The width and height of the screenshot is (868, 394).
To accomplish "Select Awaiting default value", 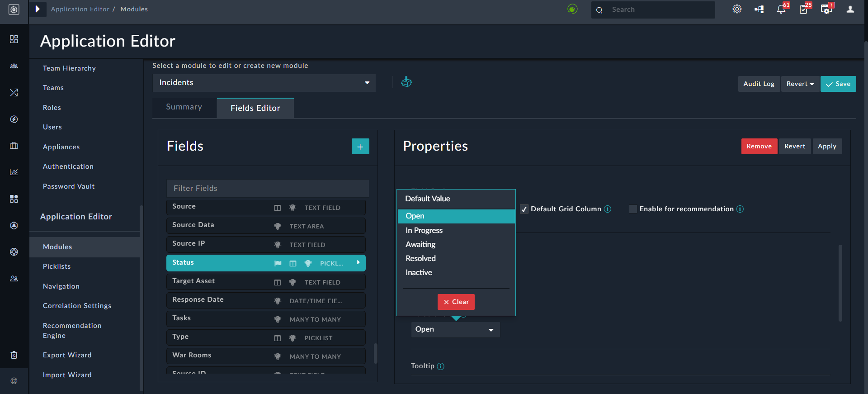I will point(456,244).
